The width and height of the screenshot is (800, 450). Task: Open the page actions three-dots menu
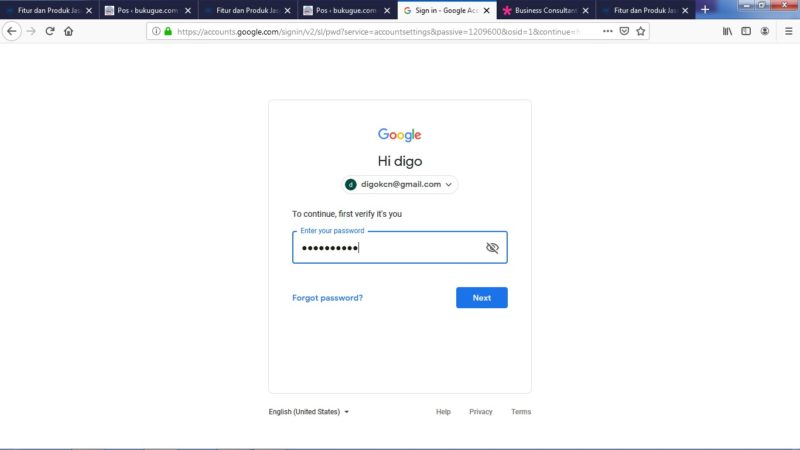point(607,31)
